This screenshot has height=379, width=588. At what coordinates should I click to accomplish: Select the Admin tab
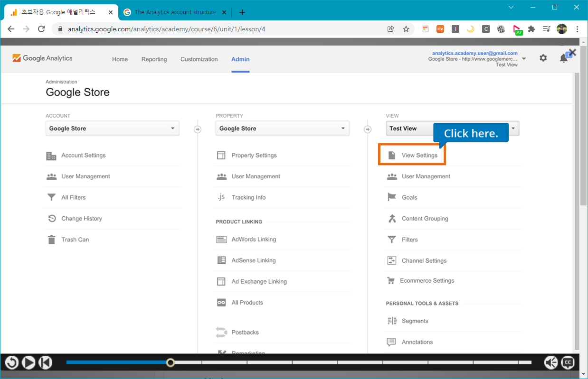(x=240, y=59)
